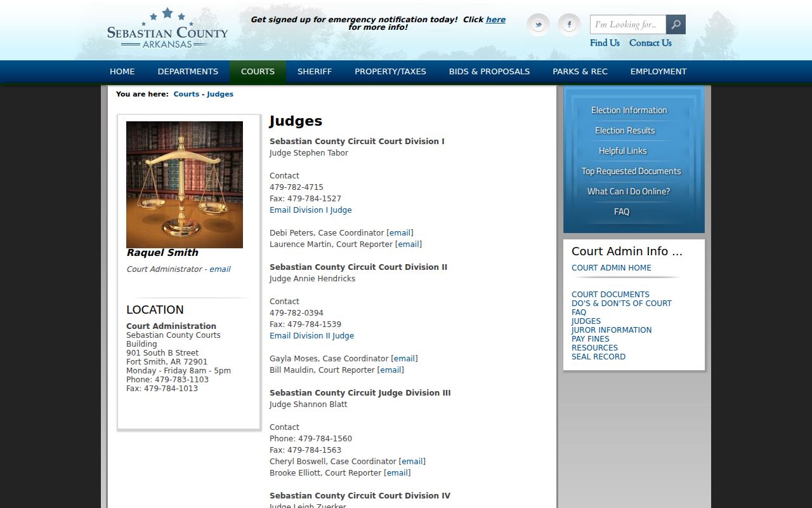Select 'Judge Annie Hendricks' text
Image resolution: width=812 pixels, height=508 pixels.
(x=312, y=279)
